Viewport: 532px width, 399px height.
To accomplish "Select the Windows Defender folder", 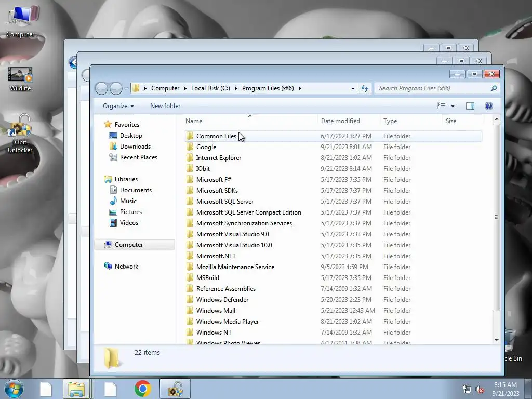I will click(222, 300).
